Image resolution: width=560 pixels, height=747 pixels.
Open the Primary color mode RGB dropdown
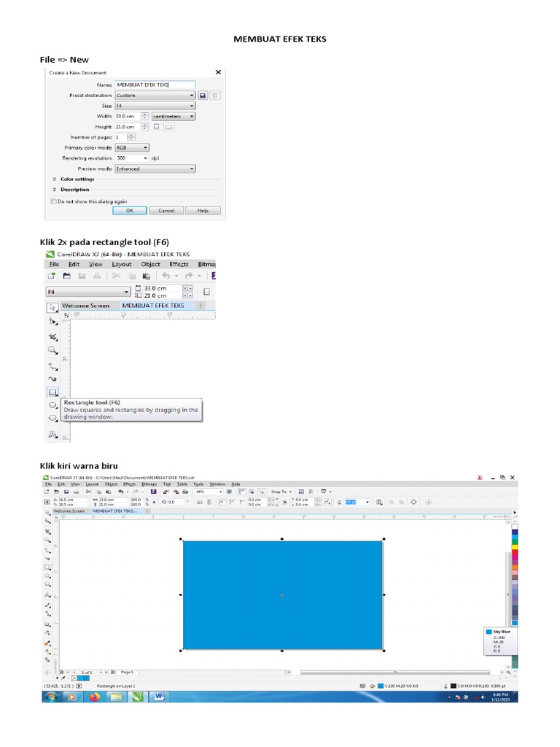tap(132, 147)
